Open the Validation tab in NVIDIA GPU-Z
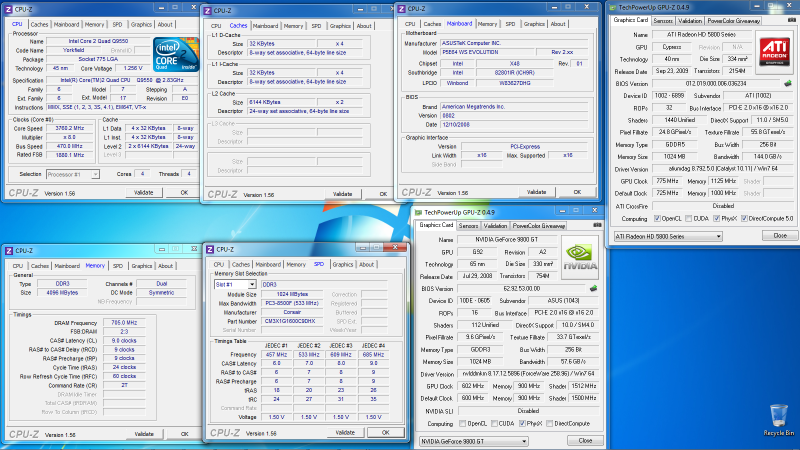 point(495,226)
